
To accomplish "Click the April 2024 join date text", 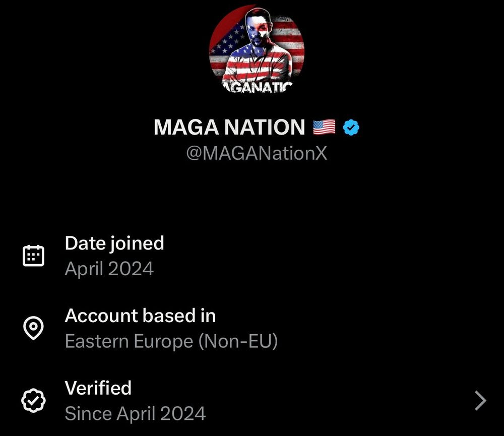I will (x=109, y=269).
